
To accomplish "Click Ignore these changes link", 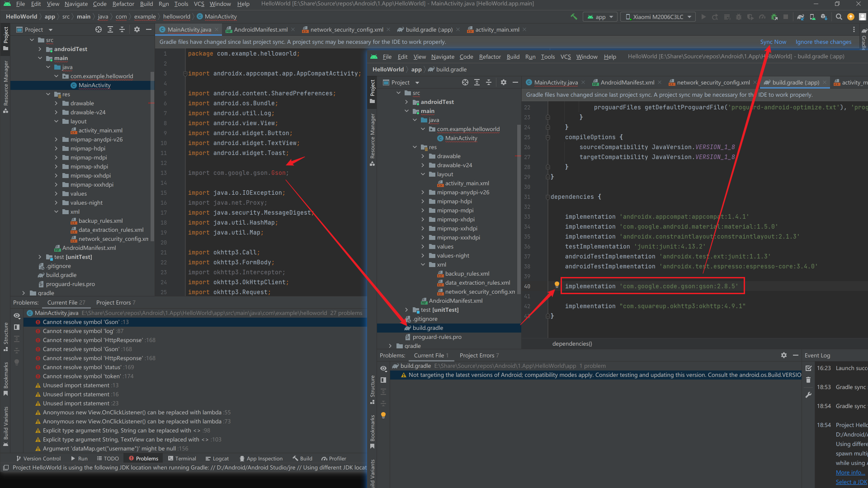I will pos(823,42).
